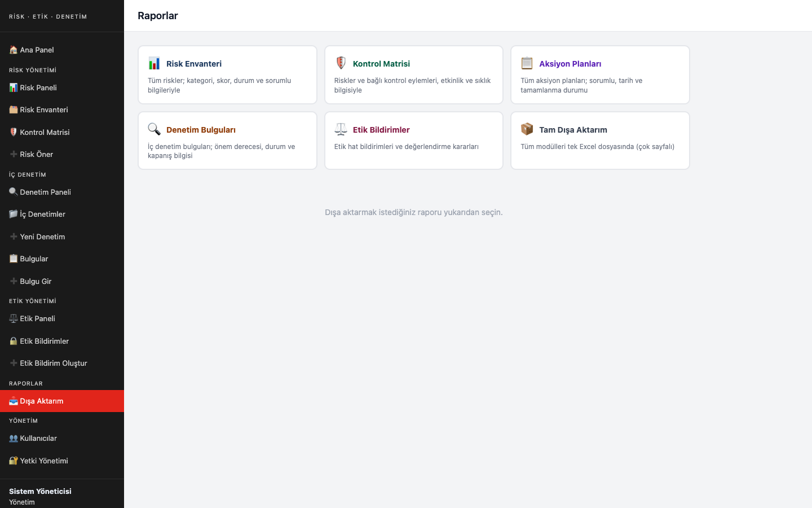Click the lock icon beside Etik Bildirimler in sidebar

click(14, 341)
